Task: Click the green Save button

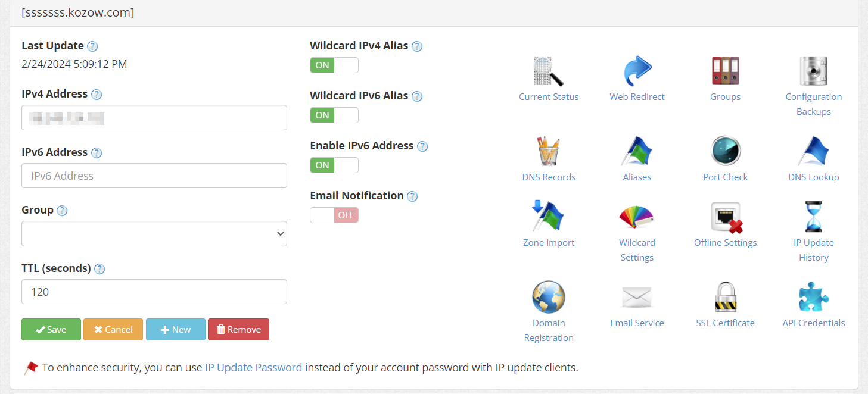Action: (51, 329)
